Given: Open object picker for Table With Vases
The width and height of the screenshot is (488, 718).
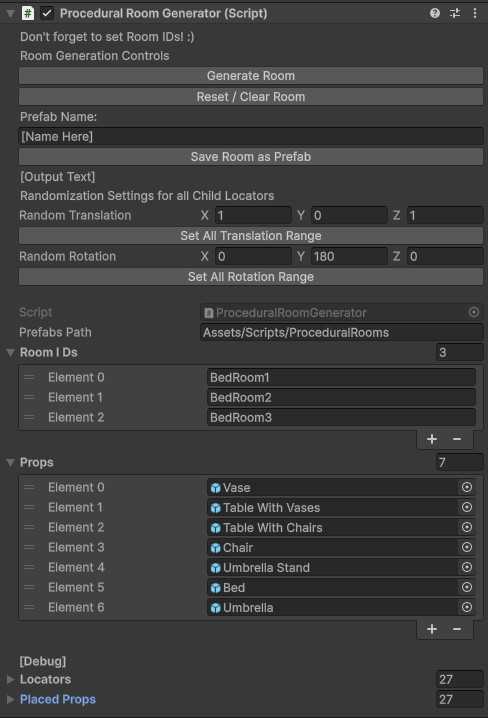Looking at the screenshot, I should click(x=467, y=507).
